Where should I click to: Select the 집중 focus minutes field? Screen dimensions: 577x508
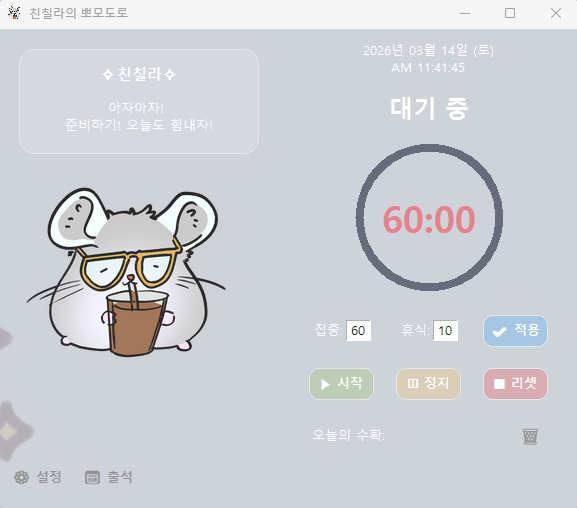tap(358, 331)
